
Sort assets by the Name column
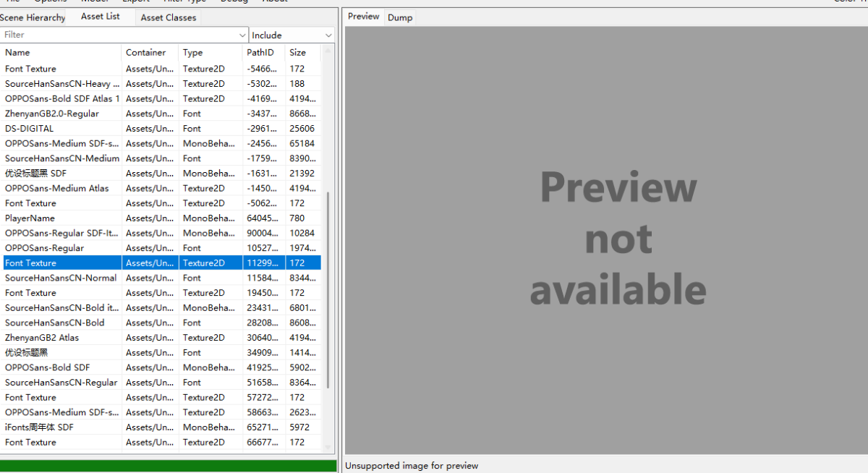(x=61, y=52)
